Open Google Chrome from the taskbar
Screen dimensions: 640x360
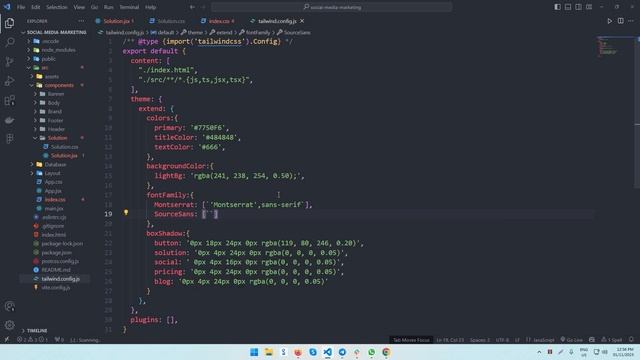386,352
